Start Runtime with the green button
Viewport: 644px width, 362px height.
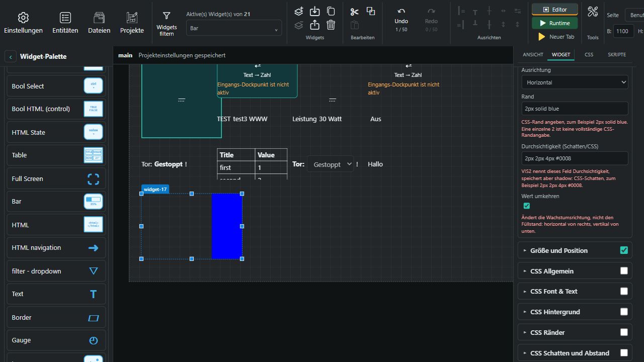point(554,23)
